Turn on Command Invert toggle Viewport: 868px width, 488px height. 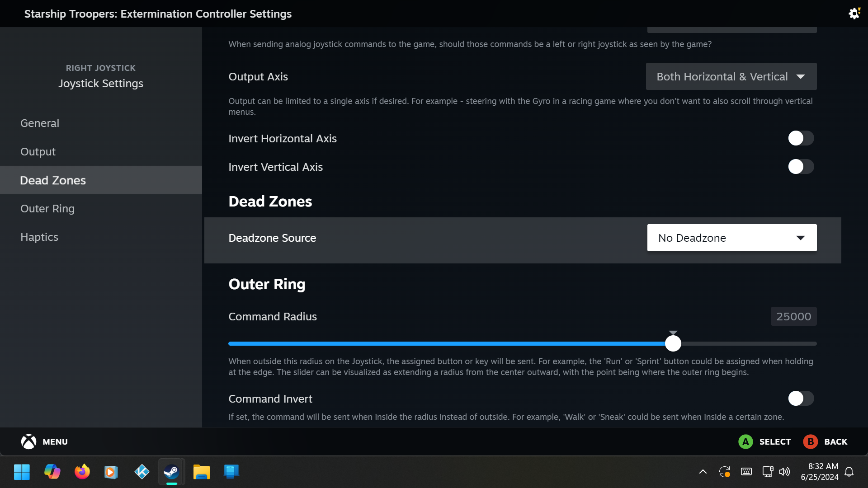pyautogui.click(x=801, y=399)
